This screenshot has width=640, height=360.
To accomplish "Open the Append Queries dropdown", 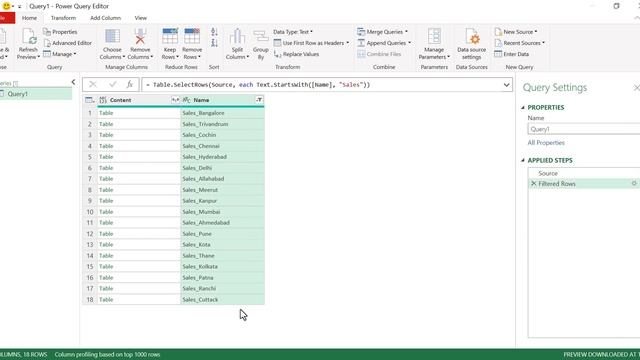I will click(x=384, y=43).
